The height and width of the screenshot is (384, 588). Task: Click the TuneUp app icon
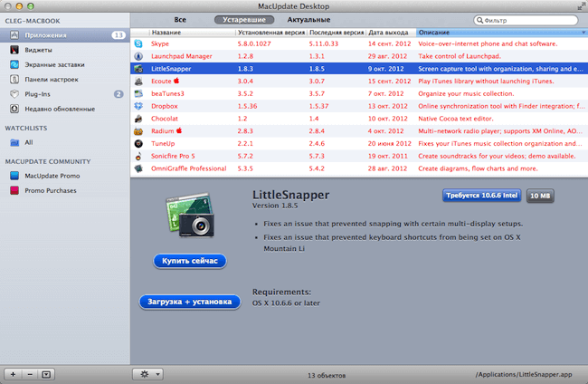point(138,143)
